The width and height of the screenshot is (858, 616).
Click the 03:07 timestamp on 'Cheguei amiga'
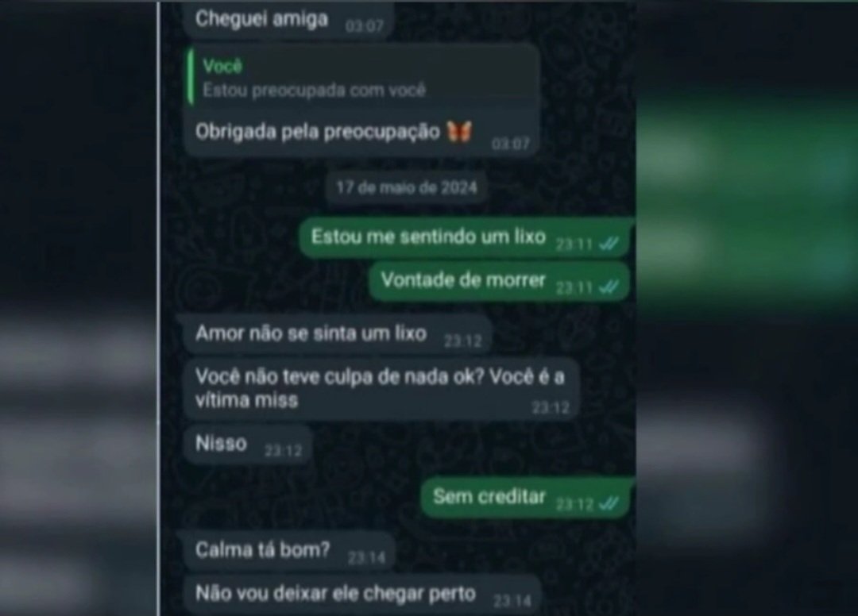point(365,25)
